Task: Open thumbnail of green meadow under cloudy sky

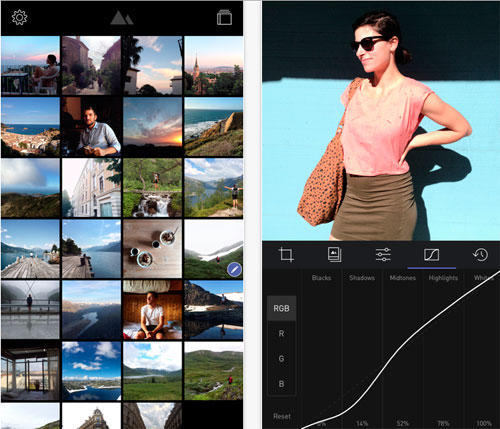Action: coord(153,371)
